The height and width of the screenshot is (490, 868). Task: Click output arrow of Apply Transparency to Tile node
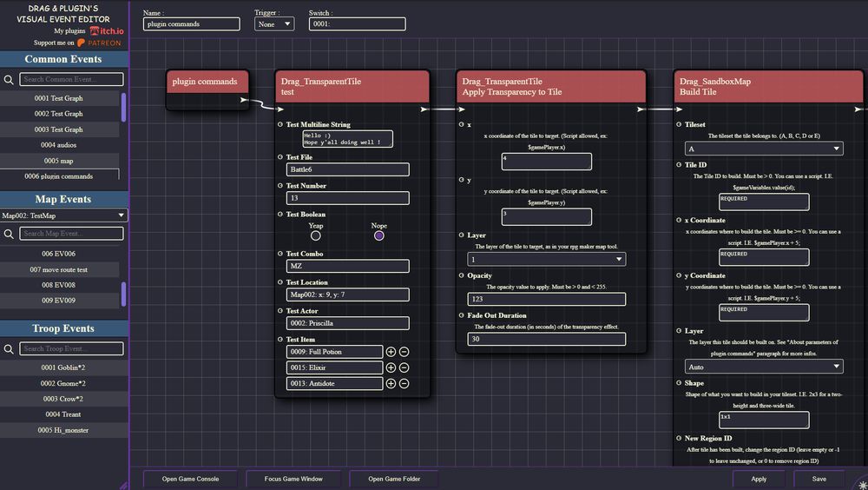pyautogui.click(x=641, y=109)
